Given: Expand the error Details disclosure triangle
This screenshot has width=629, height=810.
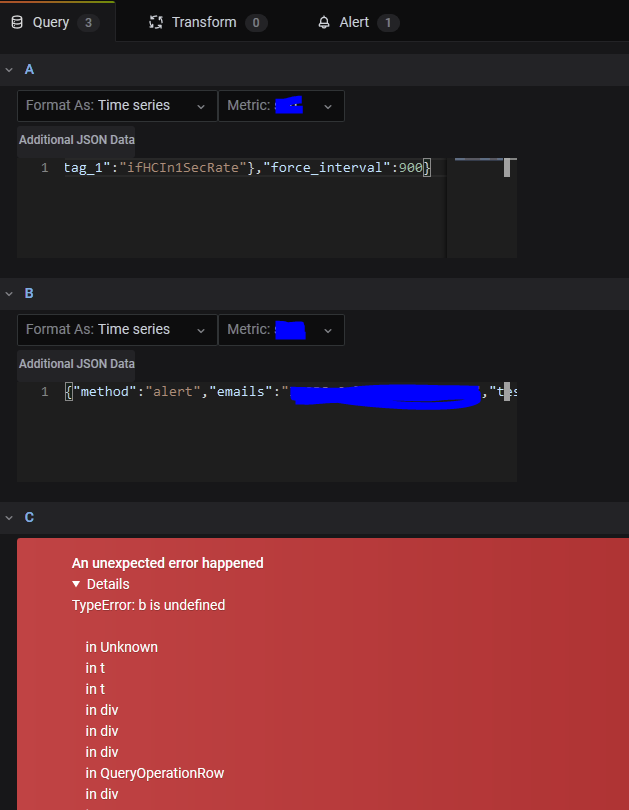Looking at the screenshot, I should (76, 584).
